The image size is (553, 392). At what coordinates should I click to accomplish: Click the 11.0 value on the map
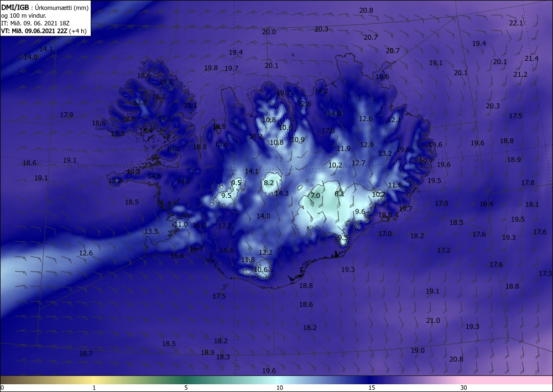(x=181, y=224)
